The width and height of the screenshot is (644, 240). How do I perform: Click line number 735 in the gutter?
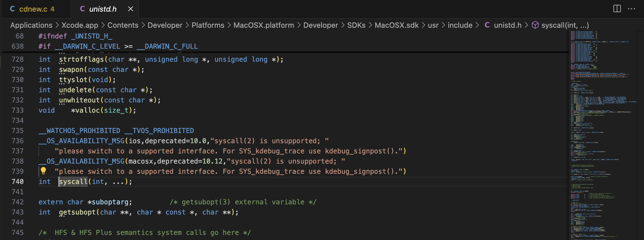click(18, 131)
